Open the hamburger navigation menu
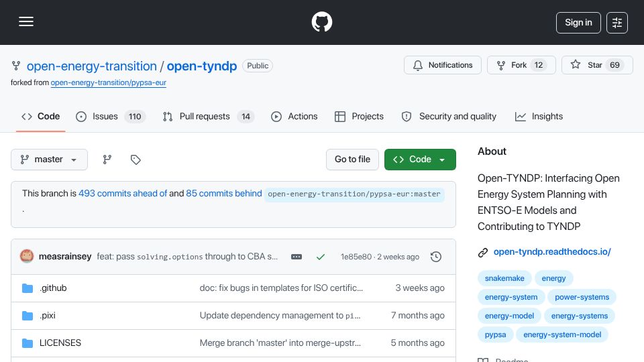 coord(26,21)
